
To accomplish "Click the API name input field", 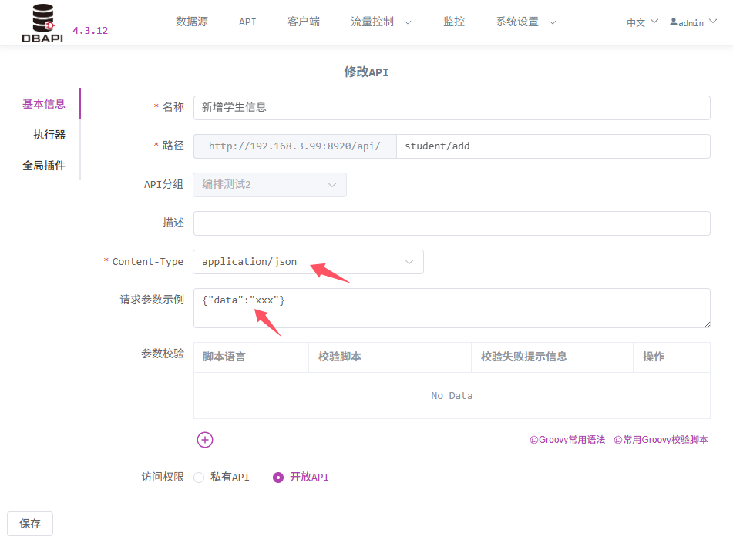I will [451, 108].
